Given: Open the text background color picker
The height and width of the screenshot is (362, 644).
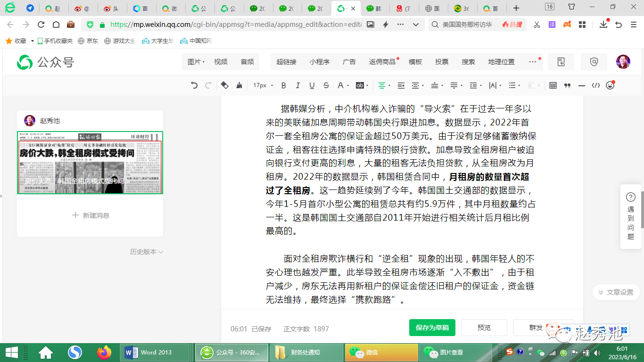Looking at the screenshot, I should coord(361,85).
